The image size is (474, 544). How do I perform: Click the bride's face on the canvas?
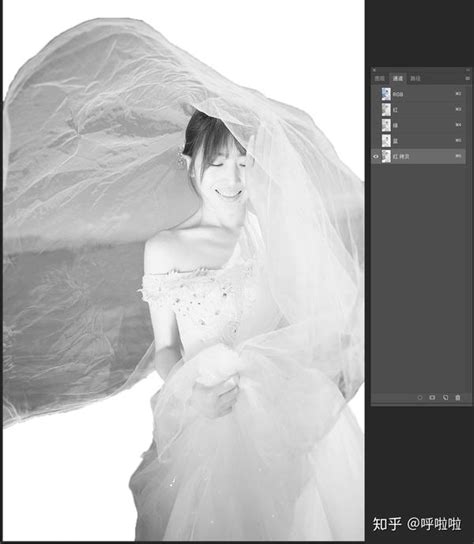point(226,177)
